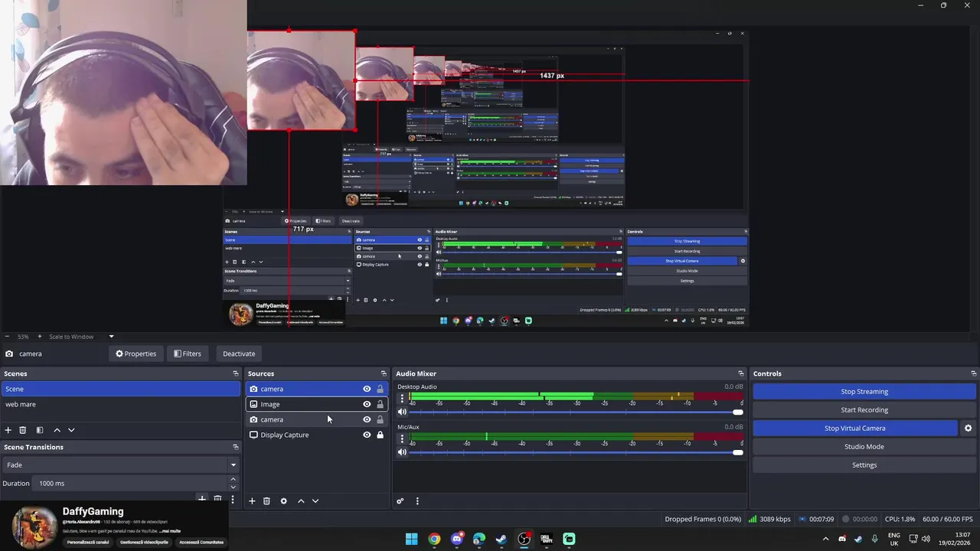Select the Image source row

pos(316,404)
